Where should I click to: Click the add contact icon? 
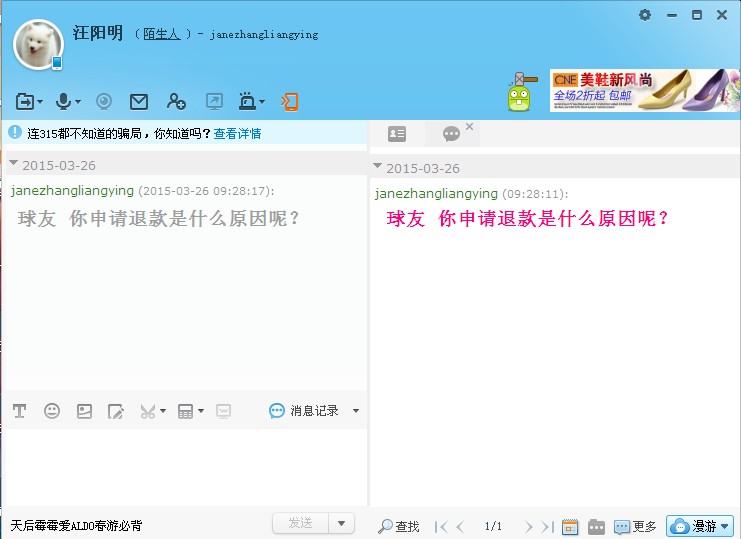click(x=176, y=101)
